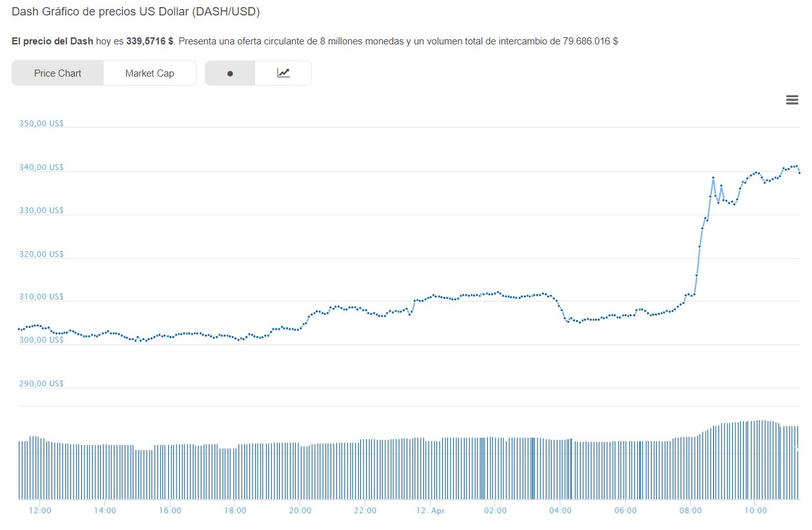Select the 290,00 US$ axis label
Viewport: 812px width, 530px height.
tap(41, 384)
